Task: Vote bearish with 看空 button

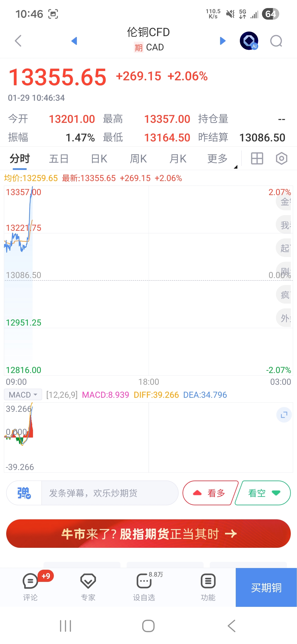Action: point(263,493)
